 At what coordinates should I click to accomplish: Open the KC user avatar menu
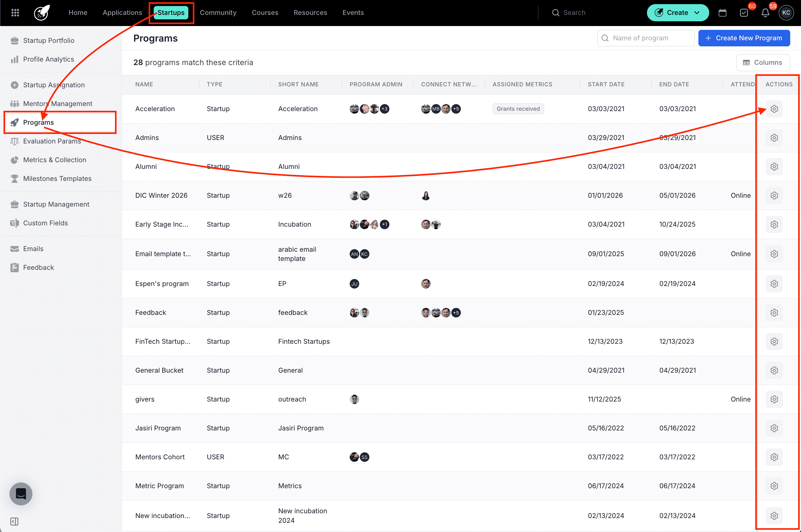pos(786,13)
